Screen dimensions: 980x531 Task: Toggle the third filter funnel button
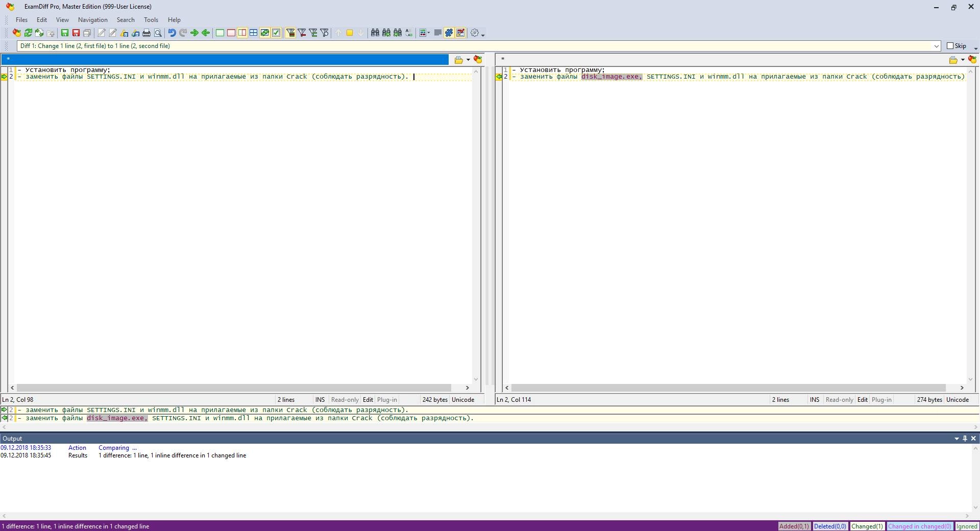pos(313,33)
